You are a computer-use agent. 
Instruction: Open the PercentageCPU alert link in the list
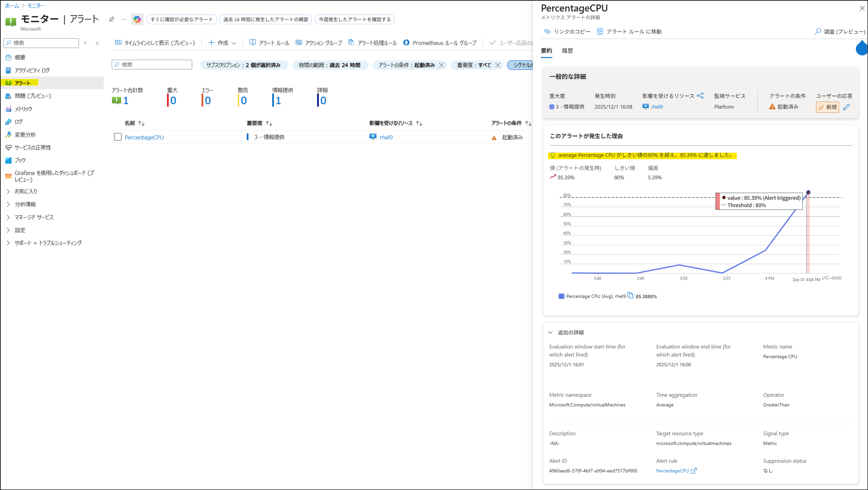(x=144, y=137)
